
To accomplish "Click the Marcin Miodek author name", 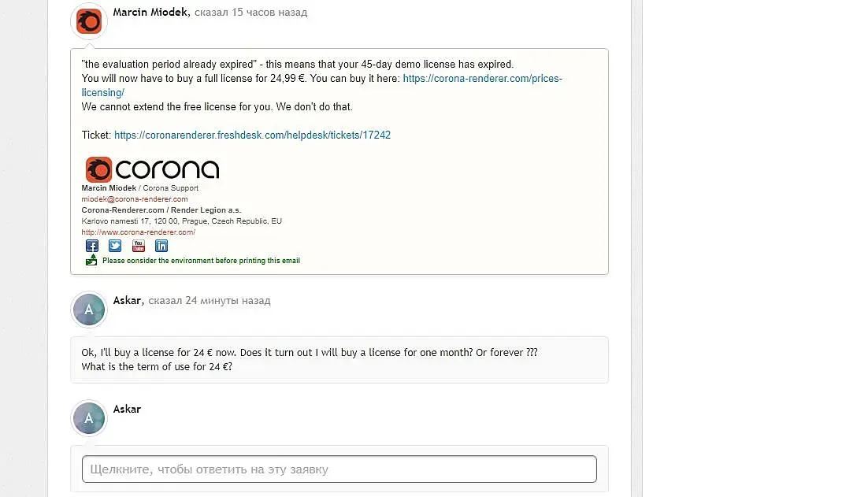I will [x=151, y=12].
